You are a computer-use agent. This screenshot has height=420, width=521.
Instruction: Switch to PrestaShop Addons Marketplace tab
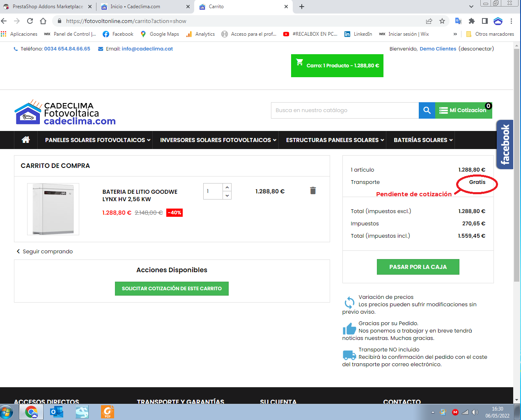coord(48,7)
